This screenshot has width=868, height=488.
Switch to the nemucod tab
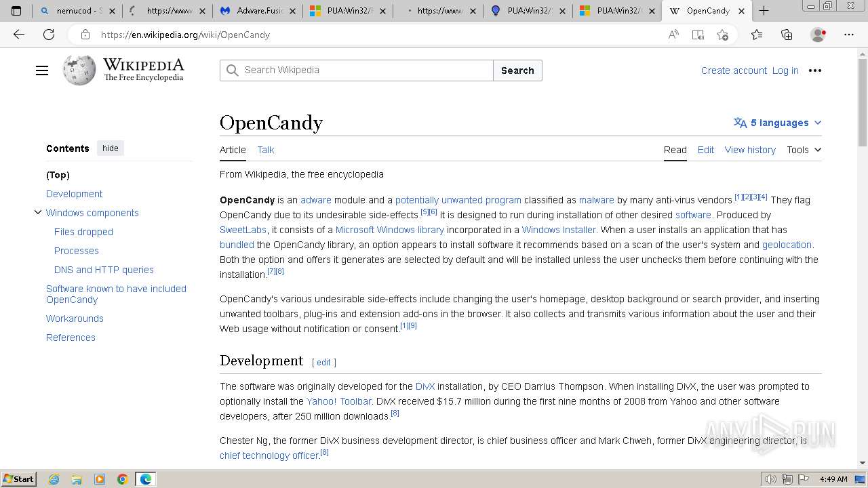click(77, 11)
